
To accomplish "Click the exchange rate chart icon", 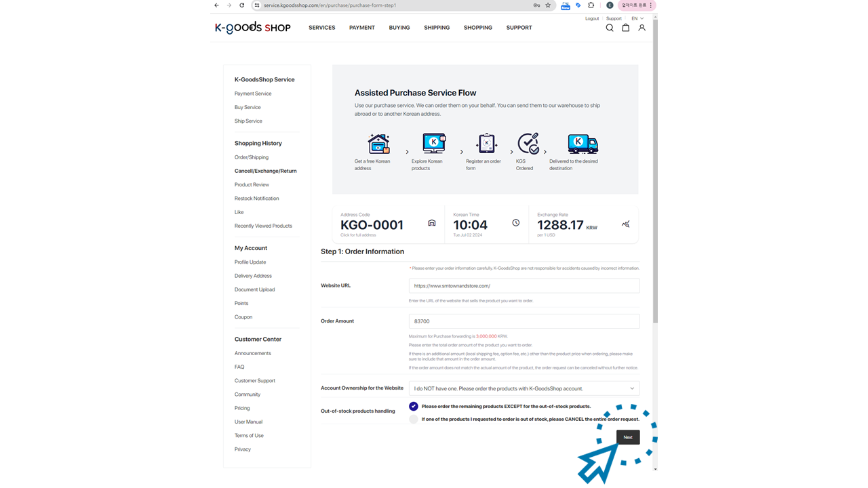I will click(625, 224).
